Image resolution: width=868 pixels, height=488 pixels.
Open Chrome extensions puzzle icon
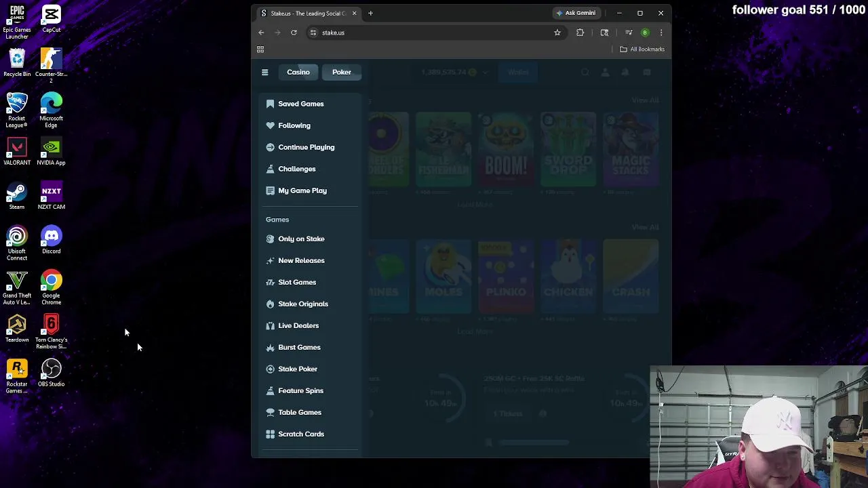[x=580, y=33]
